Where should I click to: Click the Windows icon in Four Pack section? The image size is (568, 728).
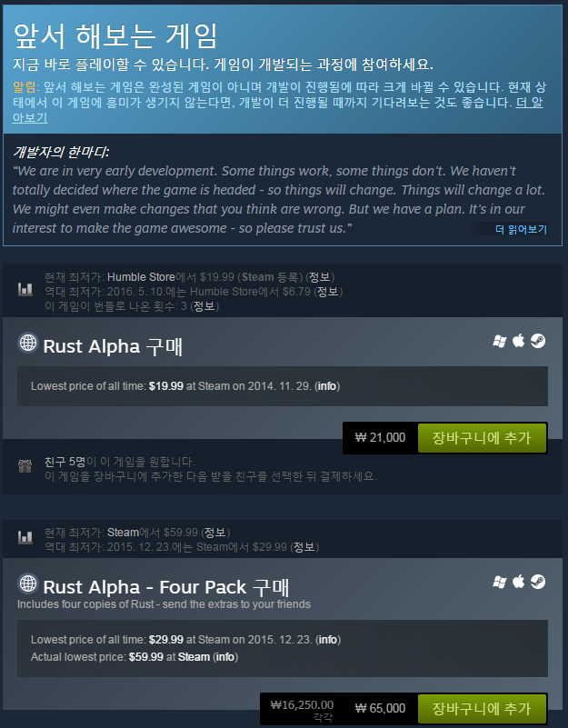499,582
